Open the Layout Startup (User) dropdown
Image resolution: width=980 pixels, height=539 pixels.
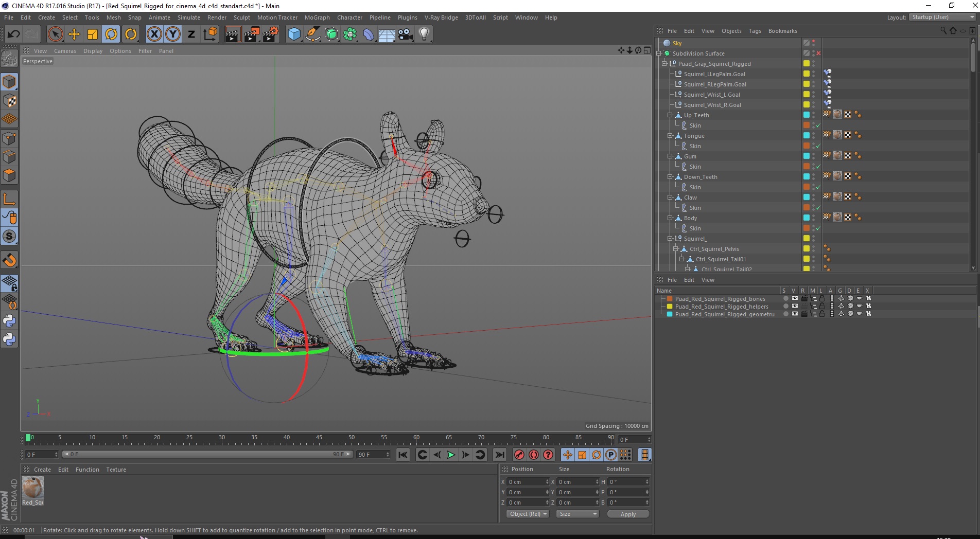pyautogui.click(x=942, y=17)
